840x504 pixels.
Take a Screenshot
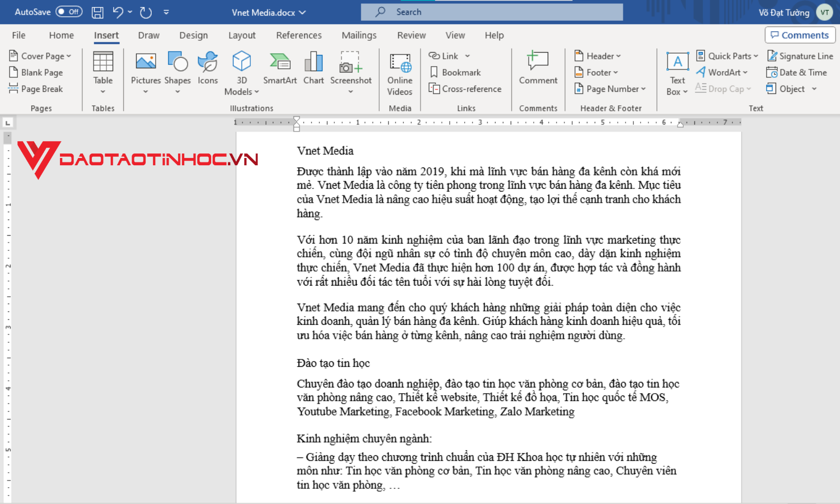pyautogui.click(x=351, y=72)
